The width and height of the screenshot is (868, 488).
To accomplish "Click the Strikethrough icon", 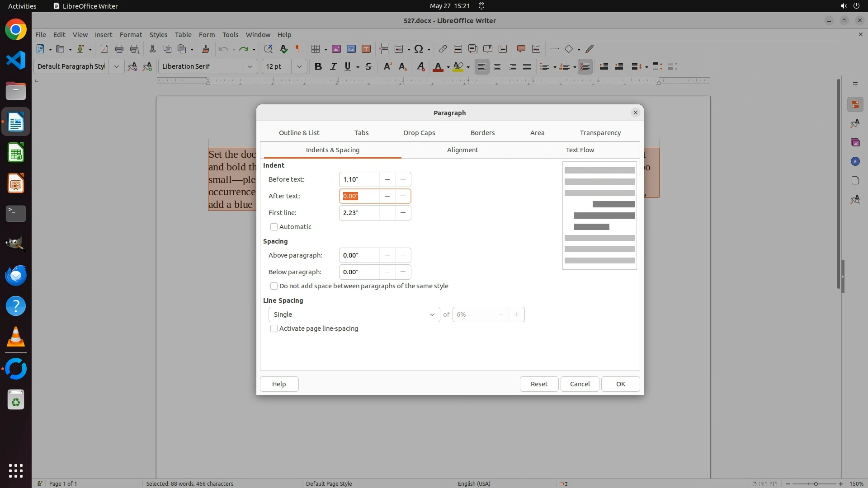I will (x=368, y=66).
